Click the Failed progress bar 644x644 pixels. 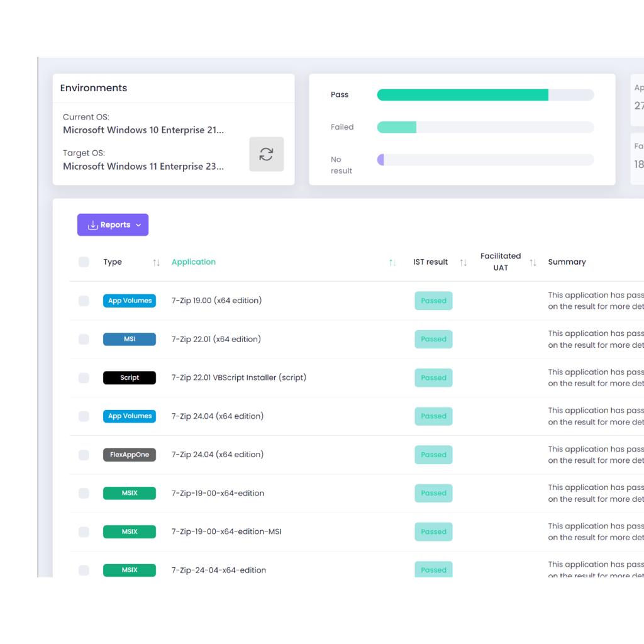pyautogui.click(x=486, y=127)
